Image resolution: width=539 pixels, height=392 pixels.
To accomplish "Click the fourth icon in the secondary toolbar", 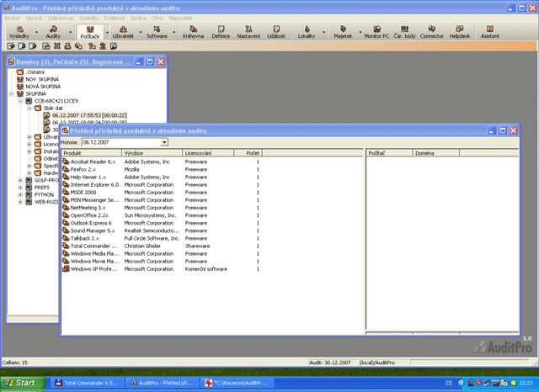I will (45, 46).
